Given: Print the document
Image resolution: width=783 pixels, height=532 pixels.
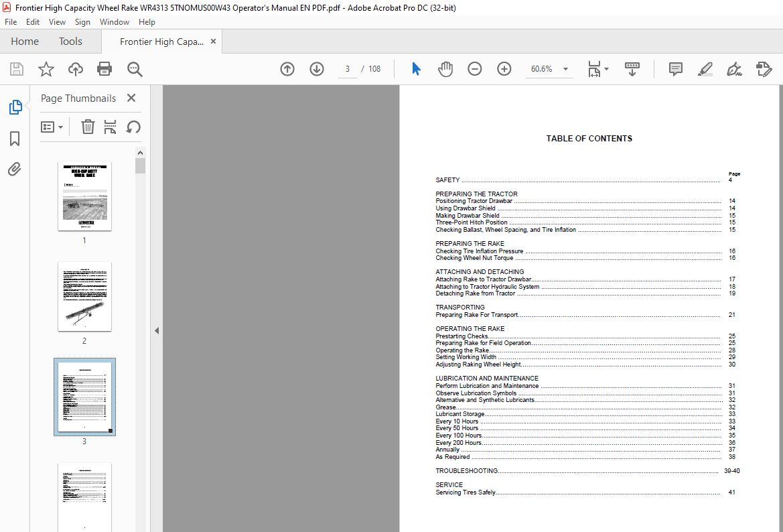Looking at the screenshot, I should 104,69.
